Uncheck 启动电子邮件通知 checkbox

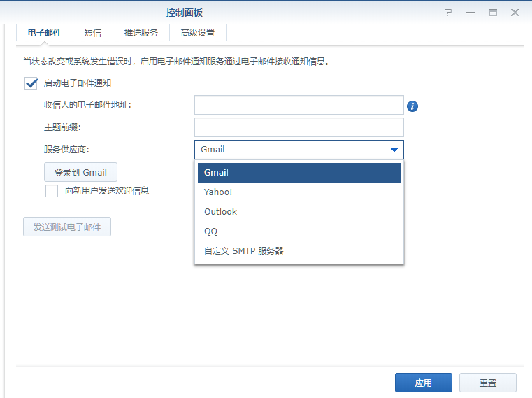(x=31, y=83)
